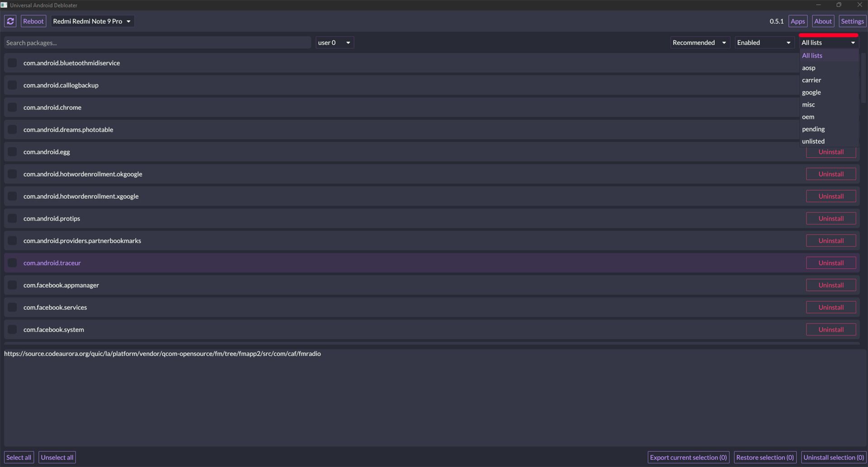
Task: Uninstall com.android.hotwordenrollment.xgoogle package
Action: click(831, 196)
